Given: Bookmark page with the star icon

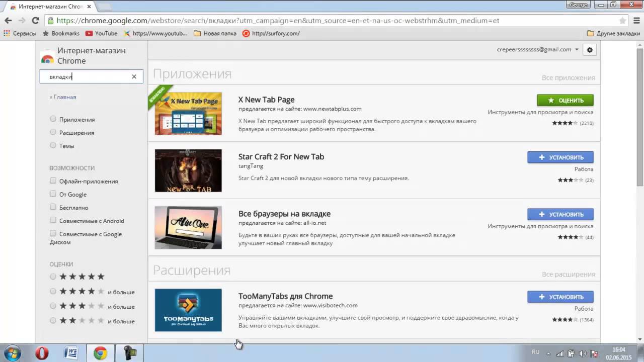Looking at the screenshot, I should coord(623,21).
